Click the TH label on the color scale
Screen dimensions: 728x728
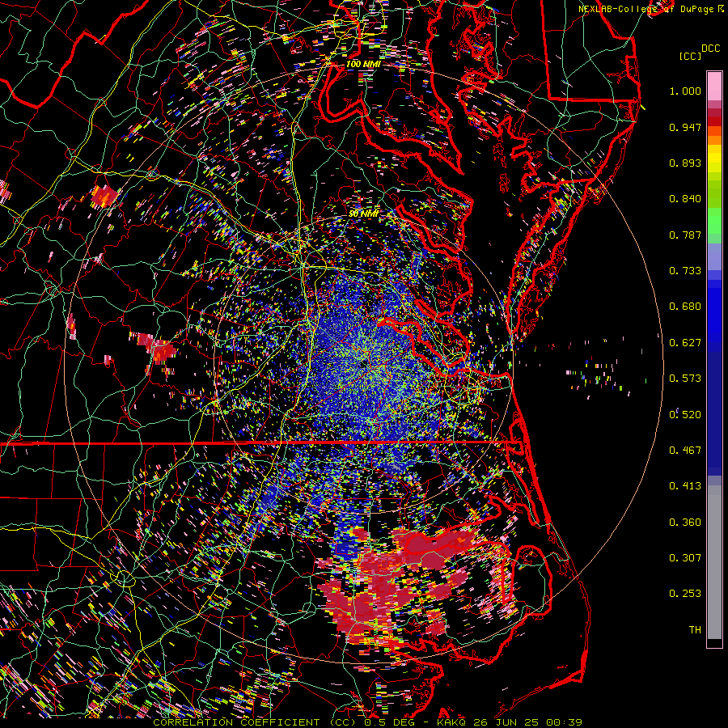pos(695,630)
